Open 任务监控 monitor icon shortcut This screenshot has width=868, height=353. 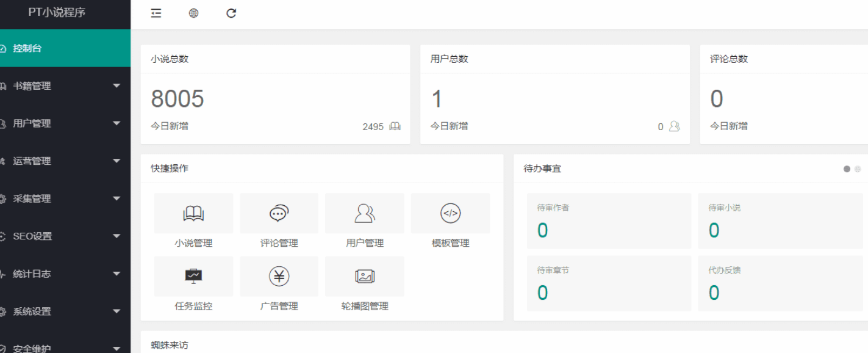(193, 277)
